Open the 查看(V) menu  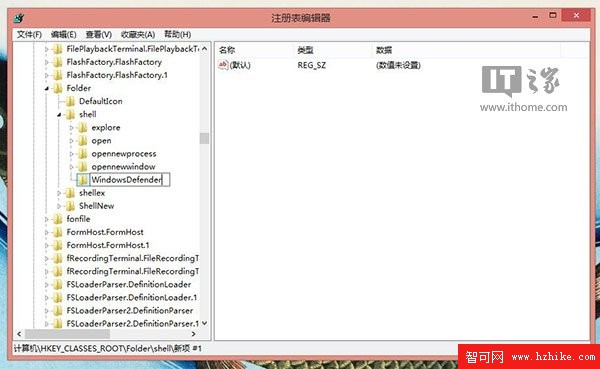coord(98,34)
